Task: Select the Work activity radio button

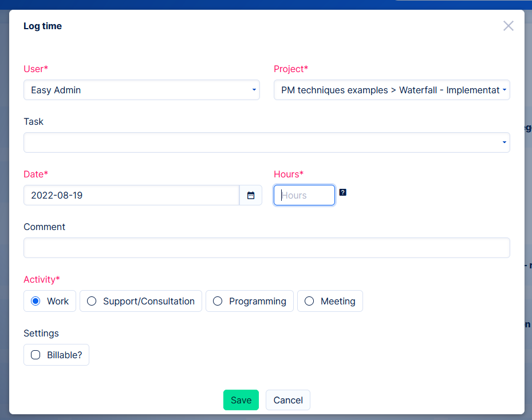Action: pos(36,301)
